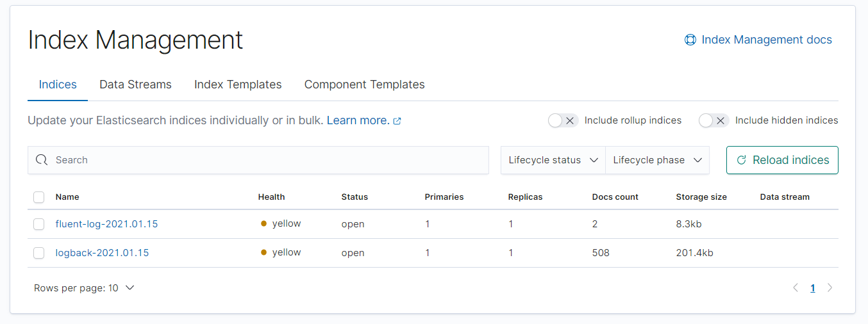Open the Rows per page selector

[x=84, y=288]
